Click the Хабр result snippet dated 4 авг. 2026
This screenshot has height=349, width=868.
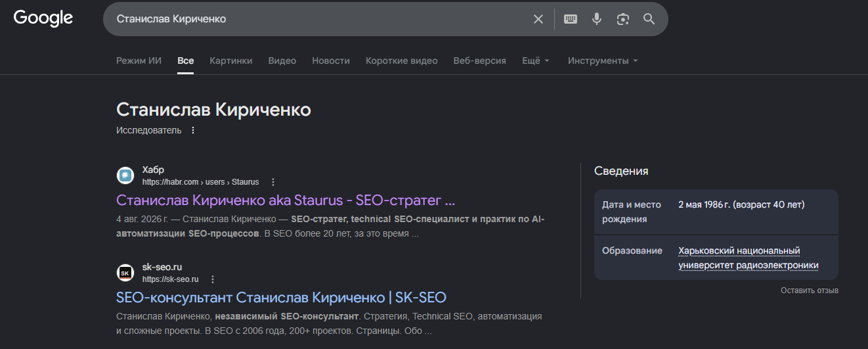[330, 226]
